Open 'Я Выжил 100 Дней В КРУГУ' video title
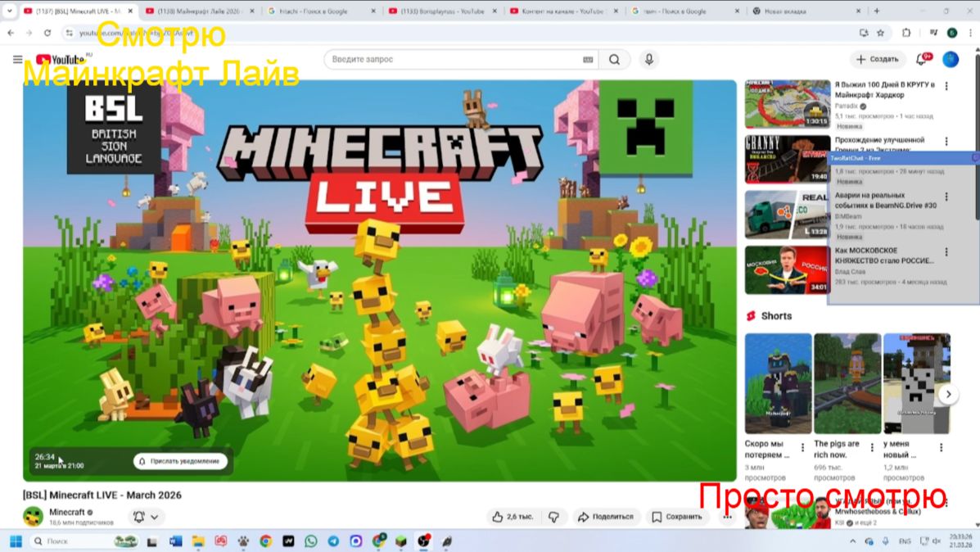 884,89
